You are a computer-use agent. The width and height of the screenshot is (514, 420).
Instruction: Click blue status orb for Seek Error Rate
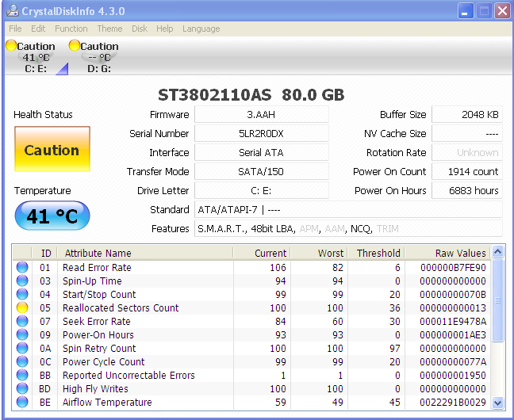point(22,321)
